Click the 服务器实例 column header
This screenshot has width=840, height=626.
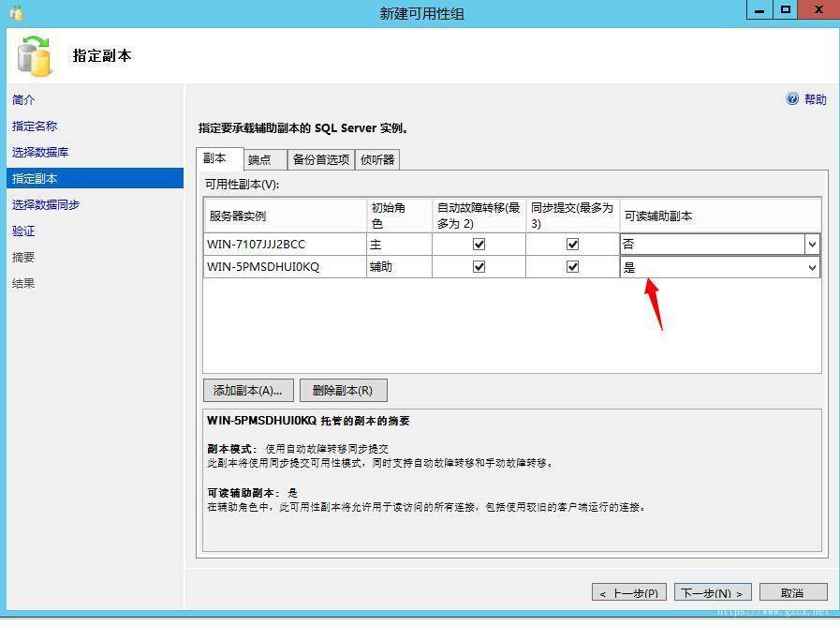[285, 216]
